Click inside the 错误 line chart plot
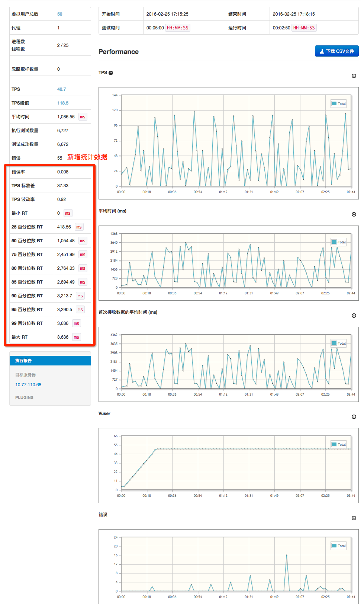 click(x=236, y=564)
